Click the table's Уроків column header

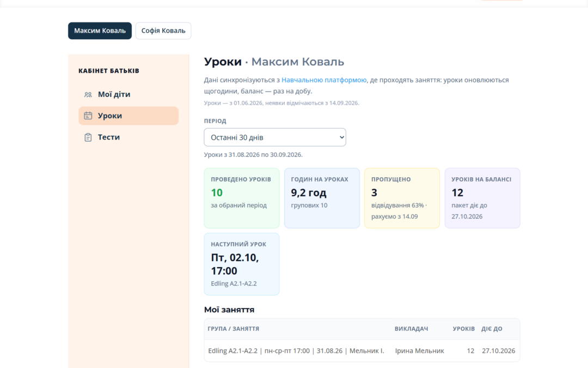pos(463,329)
